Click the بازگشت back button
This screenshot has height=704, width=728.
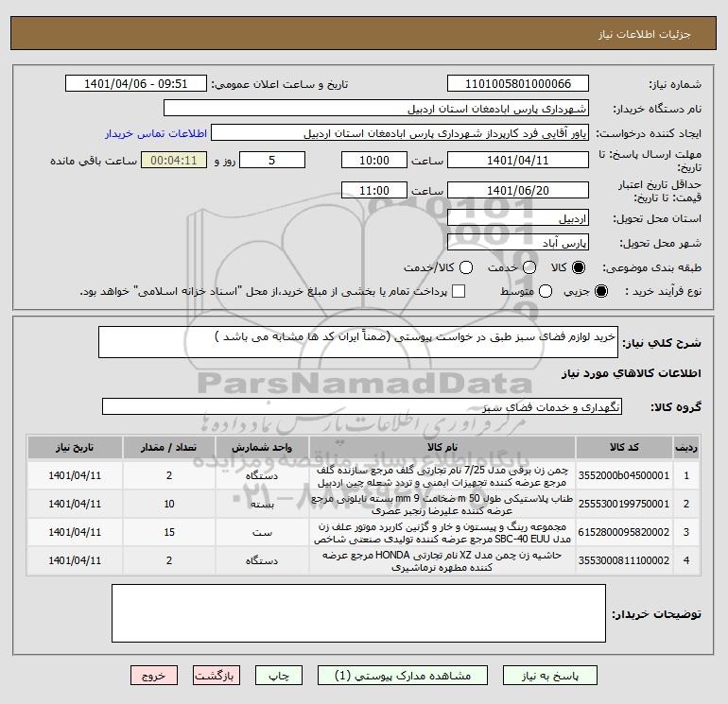click(217, 676)
